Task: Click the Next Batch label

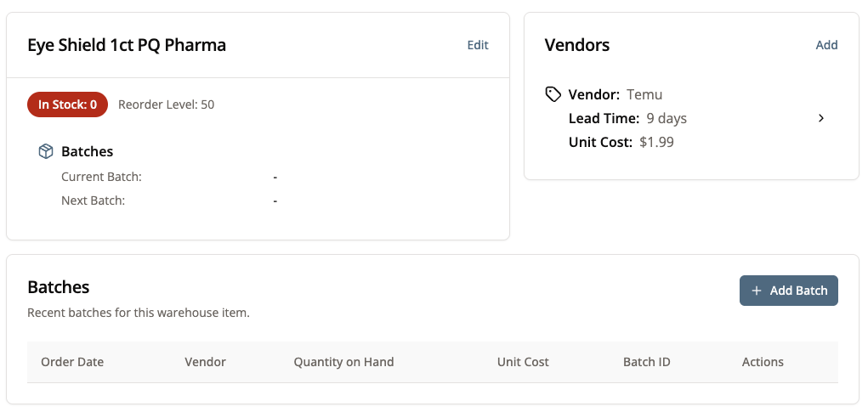Action: tap(93, 201)
